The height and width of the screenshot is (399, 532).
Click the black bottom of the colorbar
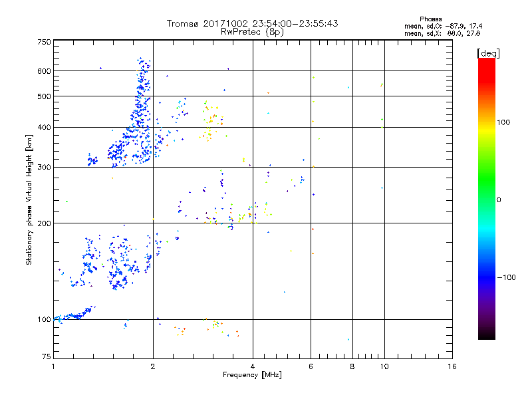tap(487, 335)
